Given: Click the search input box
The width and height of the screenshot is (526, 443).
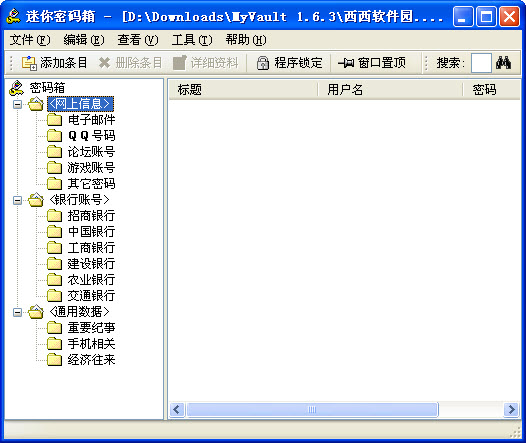Looking at the screenshot, I should click(481, 63).
